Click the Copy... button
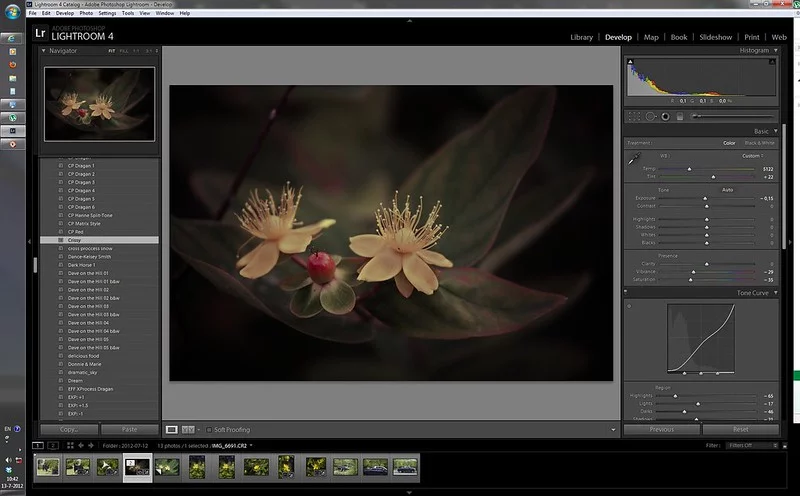Image resolution: width=800 pixels, height=496 pixels. (x=69, y=429)
